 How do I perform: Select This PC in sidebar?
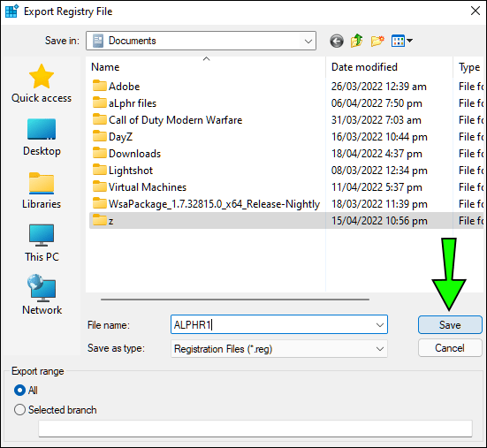pyautogui.click(x=42, y=243)
